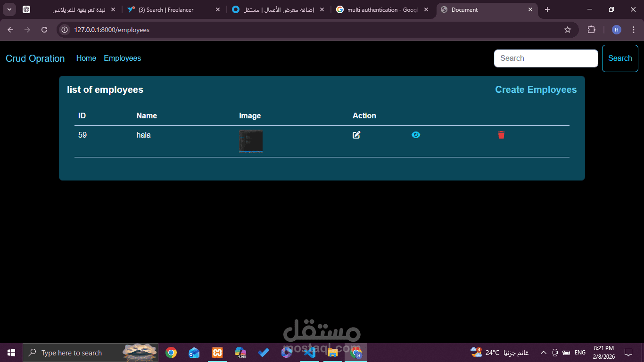The image size is (644, 362).
Task: Open the Chrome profile avatar H
Action: (617, 30)
